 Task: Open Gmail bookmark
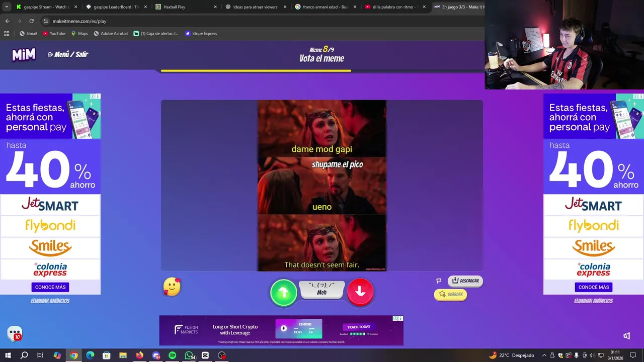28,34
